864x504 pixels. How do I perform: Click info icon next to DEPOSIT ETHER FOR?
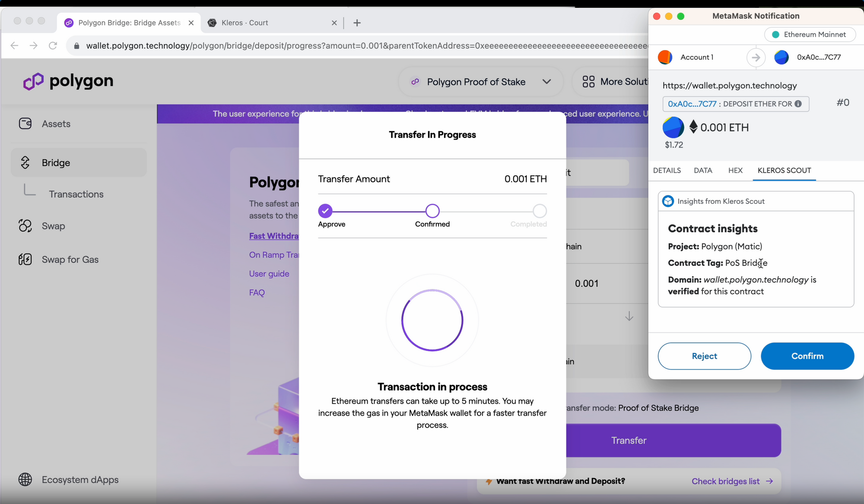(x=798, y=104)
